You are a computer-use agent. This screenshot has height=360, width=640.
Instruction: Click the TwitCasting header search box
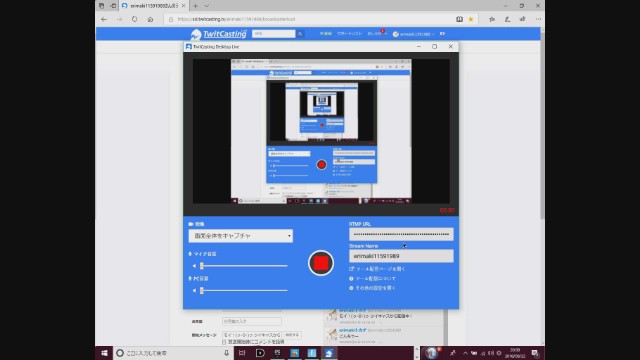pos(273,34)
